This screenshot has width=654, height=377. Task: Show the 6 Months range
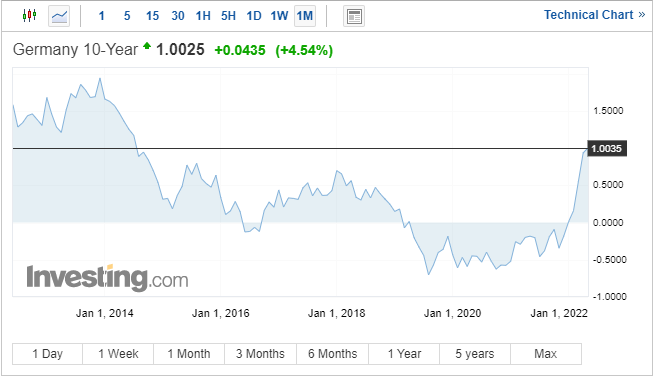coord(332,354)
